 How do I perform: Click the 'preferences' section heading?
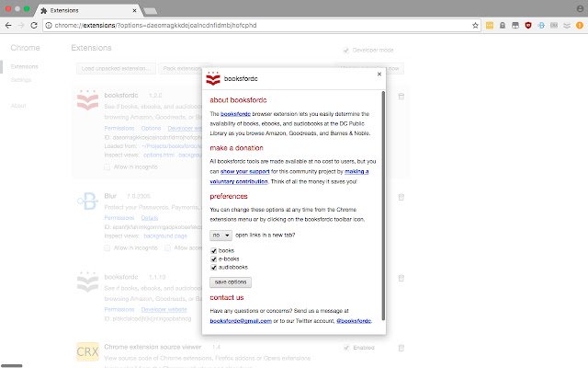[x=229, y=196]
